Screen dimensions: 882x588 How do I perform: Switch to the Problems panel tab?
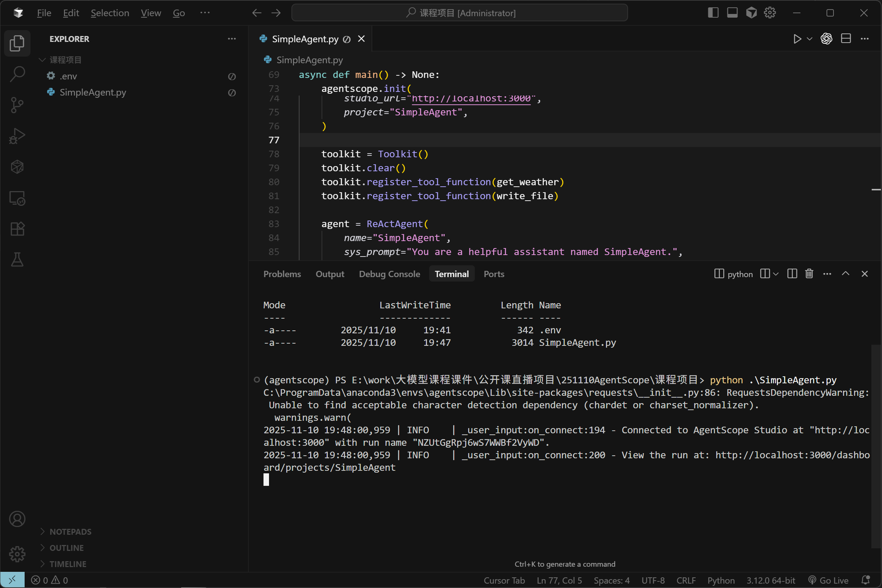click(x=282, y=274)
